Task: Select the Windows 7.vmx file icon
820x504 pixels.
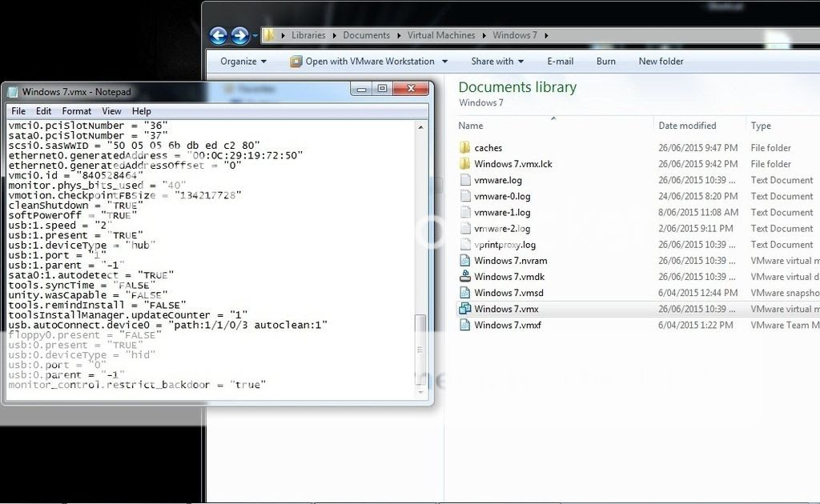Action: click(x=465, y=309)
